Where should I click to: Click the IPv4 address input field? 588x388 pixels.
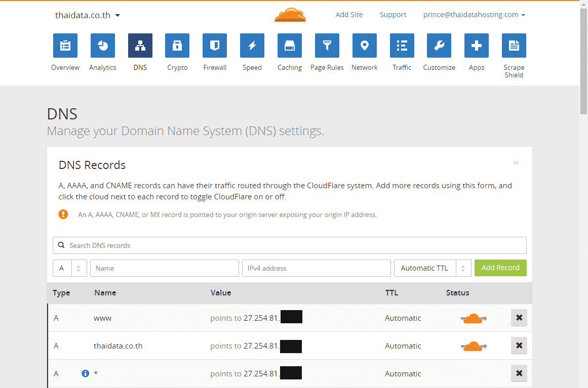click(x=316, y=268)
